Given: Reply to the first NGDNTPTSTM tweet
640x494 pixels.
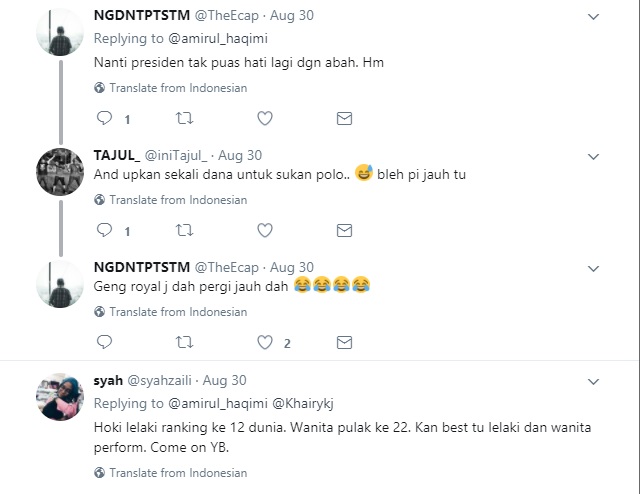Looking at the screenshot, I should [x=103, y=118].
